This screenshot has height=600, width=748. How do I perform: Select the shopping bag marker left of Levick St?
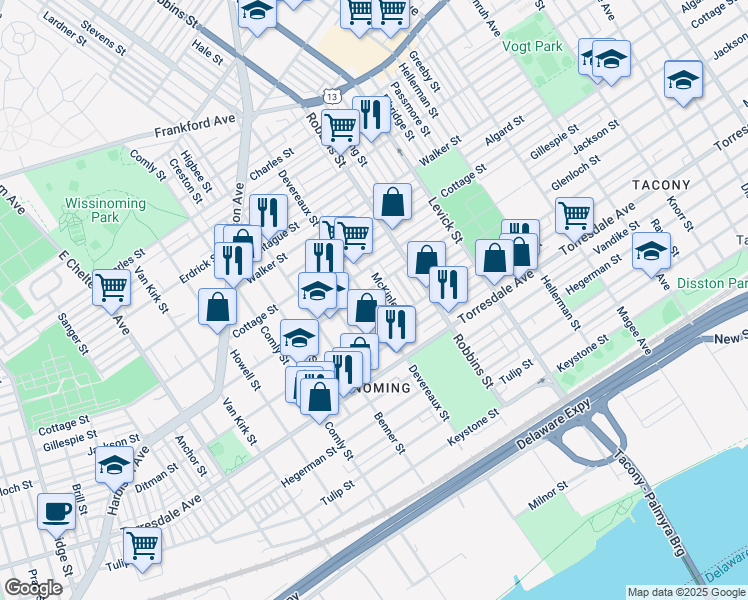[392, 203]
